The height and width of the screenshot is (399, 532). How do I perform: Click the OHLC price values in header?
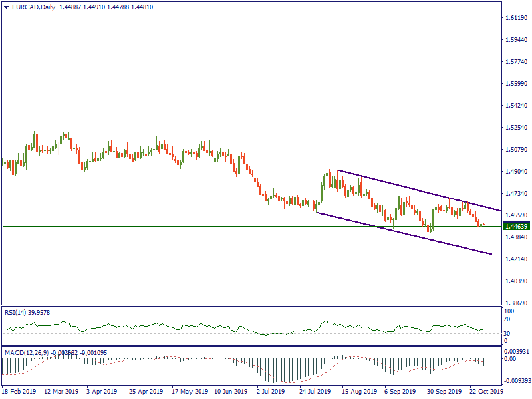pyautogui.click(x=101, y=7)
